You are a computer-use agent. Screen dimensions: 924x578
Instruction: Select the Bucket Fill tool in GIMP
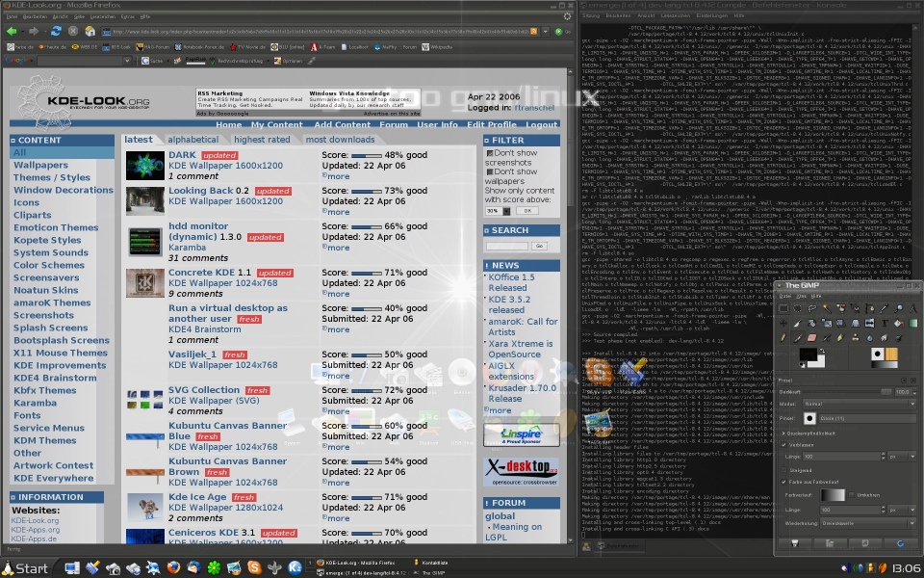pos(899,324)
